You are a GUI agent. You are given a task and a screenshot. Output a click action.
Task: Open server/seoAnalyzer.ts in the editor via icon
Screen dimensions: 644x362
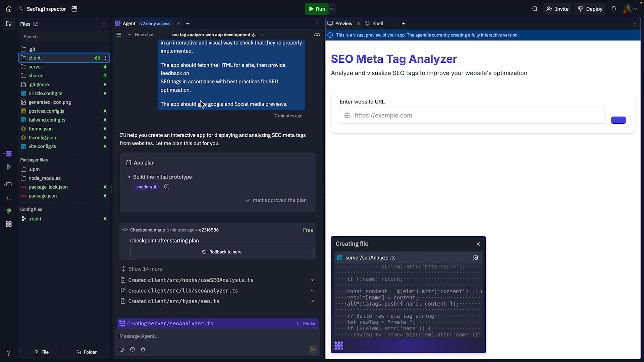coord(475,258)
